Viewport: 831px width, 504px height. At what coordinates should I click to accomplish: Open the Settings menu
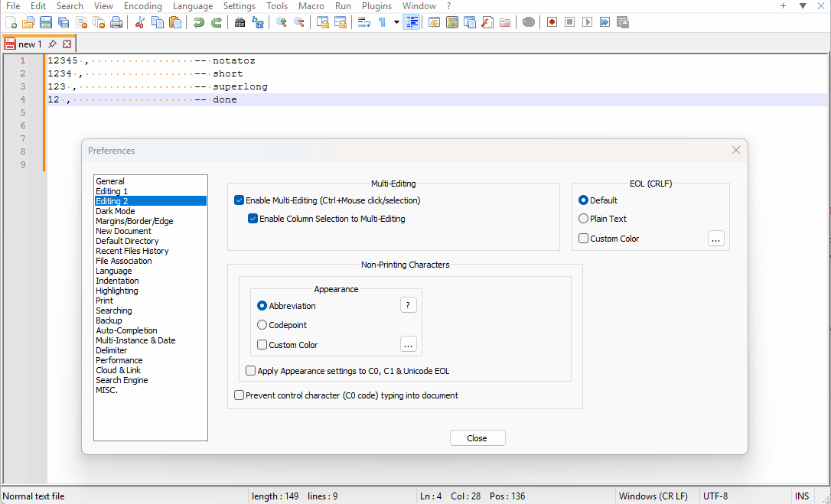click(239, 6)
